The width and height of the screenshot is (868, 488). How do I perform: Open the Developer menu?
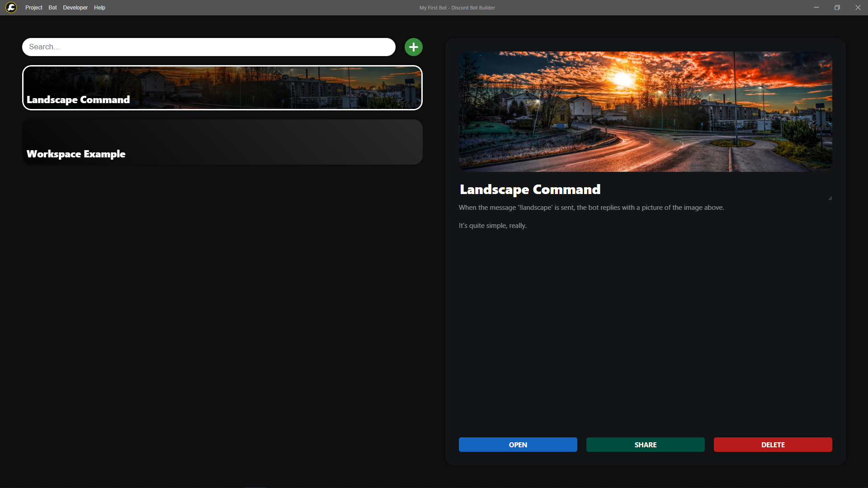click(75, 8)
